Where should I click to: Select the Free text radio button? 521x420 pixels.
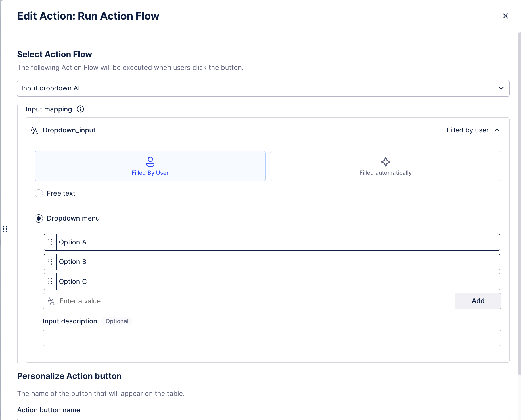click(39, 193)
